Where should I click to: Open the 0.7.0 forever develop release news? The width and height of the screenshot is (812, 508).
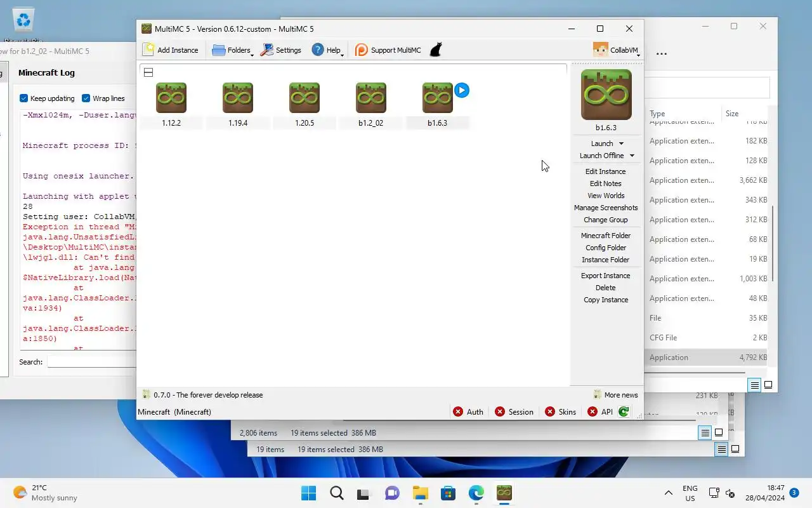(x=203, y=395)
